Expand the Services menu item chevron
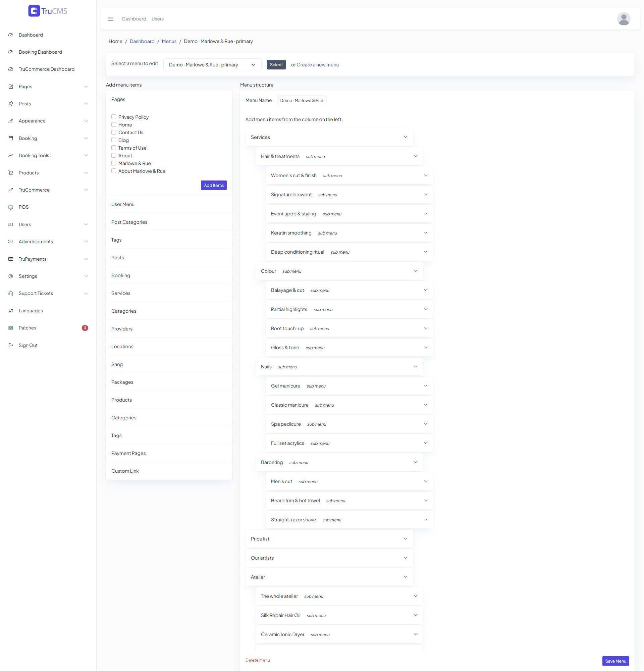The height and width of the screenshot is (671, 644). pos(406,137)
